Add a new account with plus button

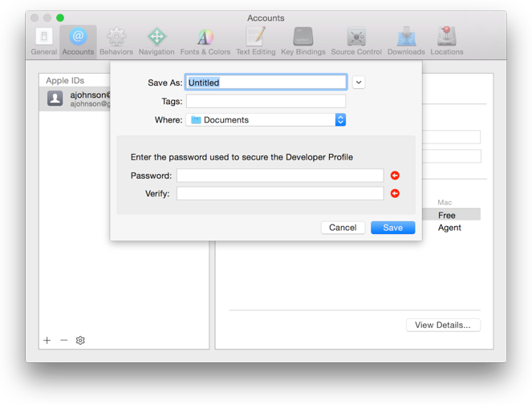[47, 341]
